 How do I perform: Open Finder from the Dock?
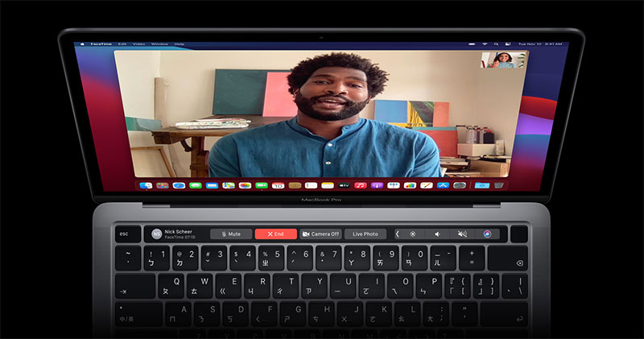tap(146, 186)
